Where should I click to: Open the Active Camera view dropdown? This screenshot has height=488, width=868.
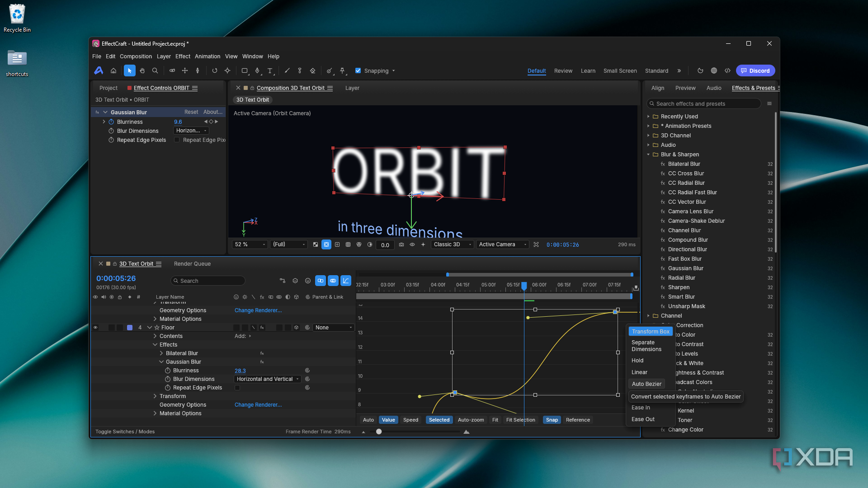tap(502, 244)
